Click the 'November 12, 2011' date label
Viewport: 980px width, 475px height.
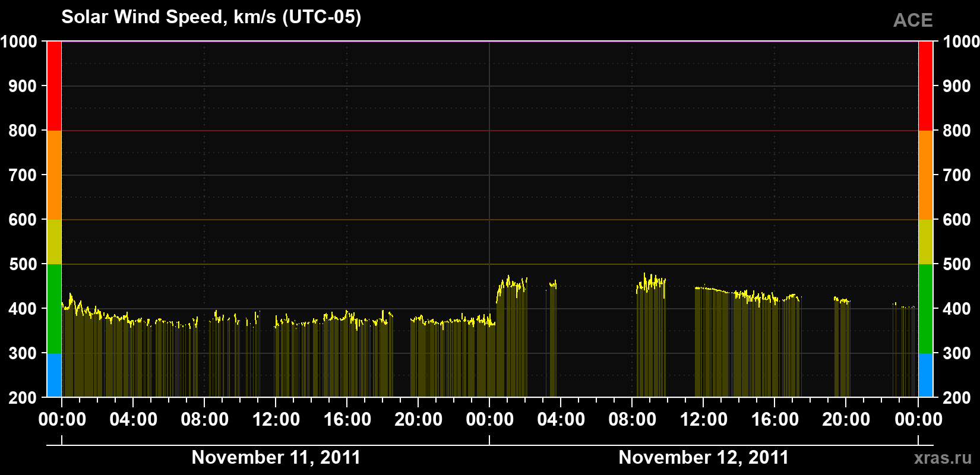click(704, 457)
